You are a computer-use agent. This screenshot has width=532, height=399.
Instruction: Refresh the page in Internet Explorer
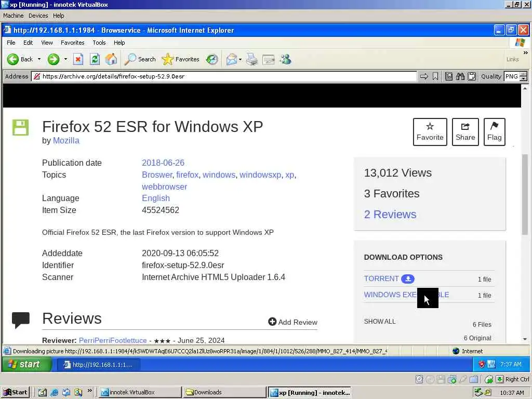[x=95, y=59]
